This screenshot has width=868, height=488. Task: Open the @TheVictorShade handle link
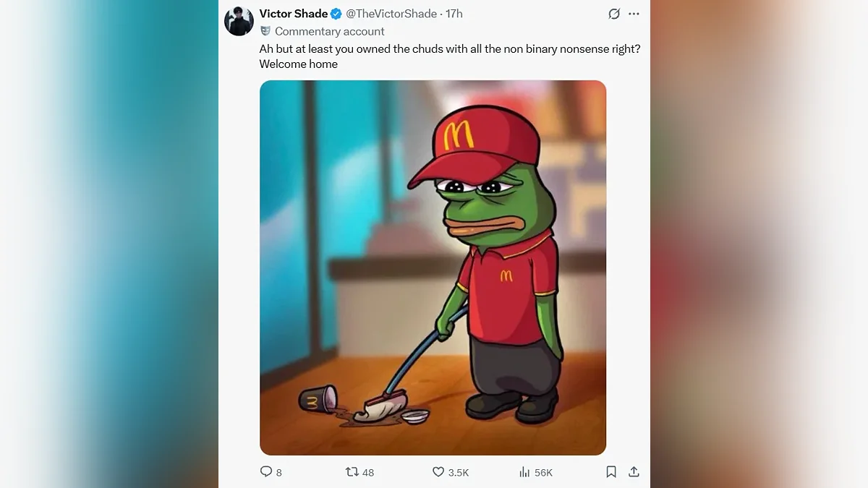pyautogui.click(x=391, y=14)
